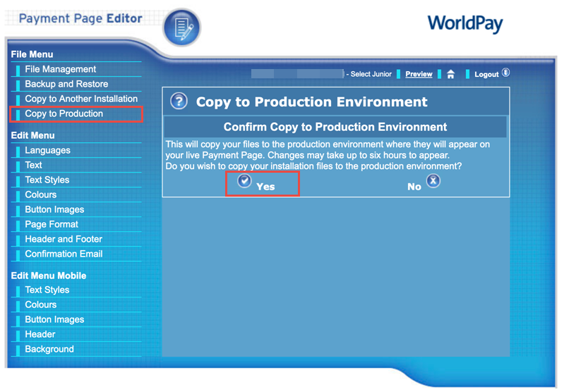Viewport: 564px width, 392px height.
Task: Open File Management in File Menu
Action: click(60, 69)
